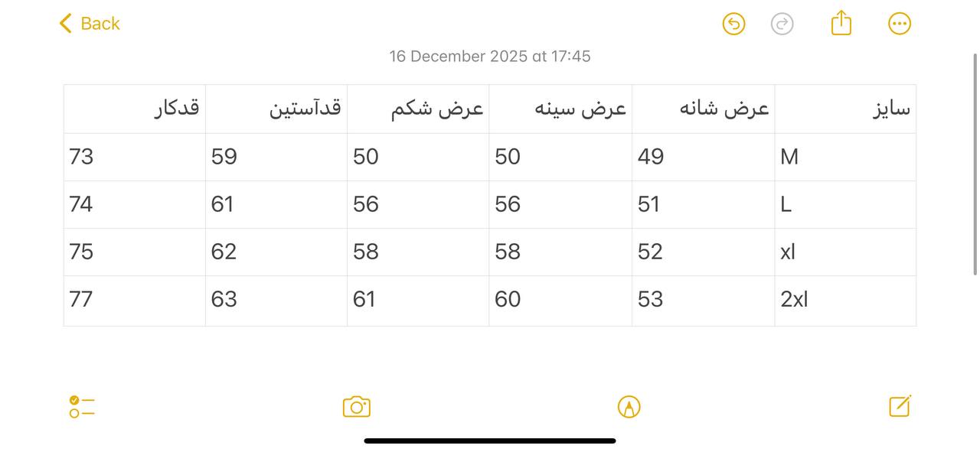Select the cell containing 2xl
Screen dimensions: 980x452
pyautogui.click(x=845, y=299)
